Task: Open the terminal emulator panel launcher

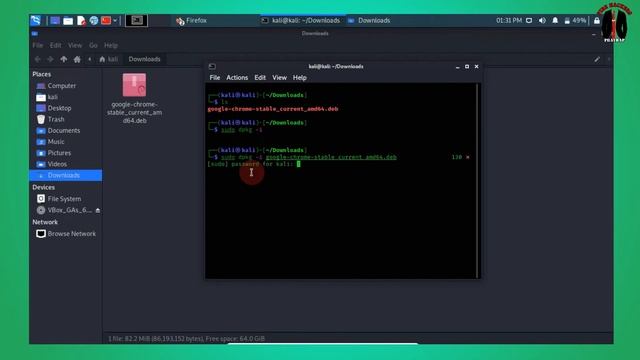Action: click(x=136, y=20)
